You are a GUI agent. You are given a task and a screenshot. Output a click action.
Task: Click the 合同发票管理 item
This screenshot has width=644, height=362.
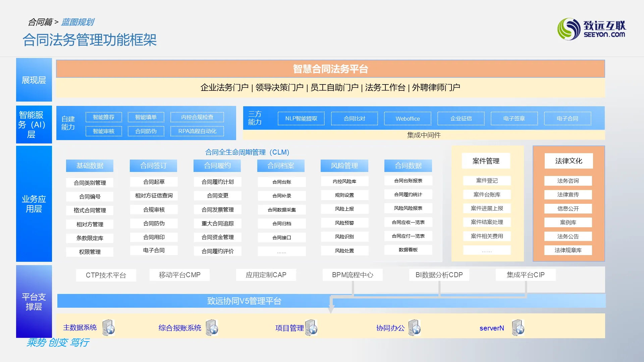point(217,209)
